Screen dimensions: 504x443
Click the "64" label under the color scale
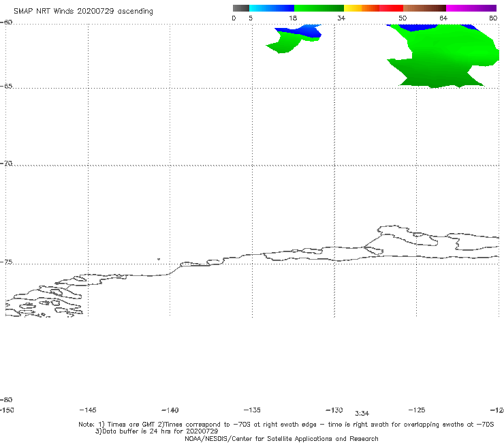point(443,18)
